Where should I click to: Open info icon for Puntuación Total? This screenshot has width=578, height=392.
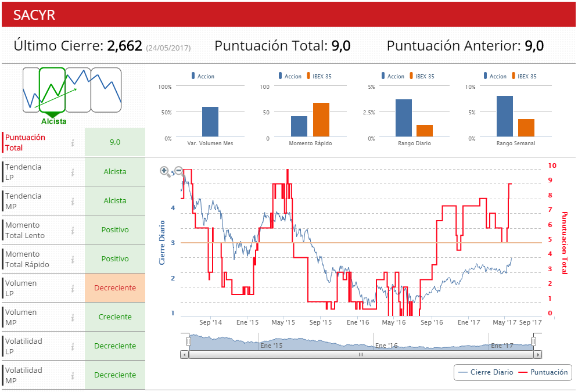[x=73, y=143]
